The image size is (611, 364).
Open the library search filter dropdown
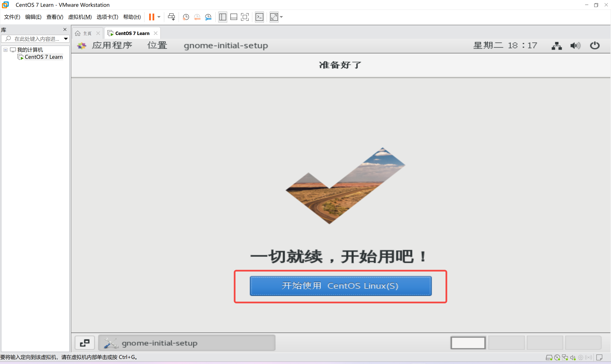66,39
